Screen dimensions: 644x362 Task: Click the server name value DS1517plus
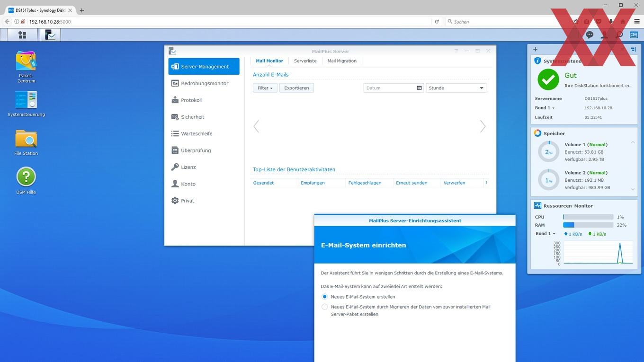tap(596, 98)
